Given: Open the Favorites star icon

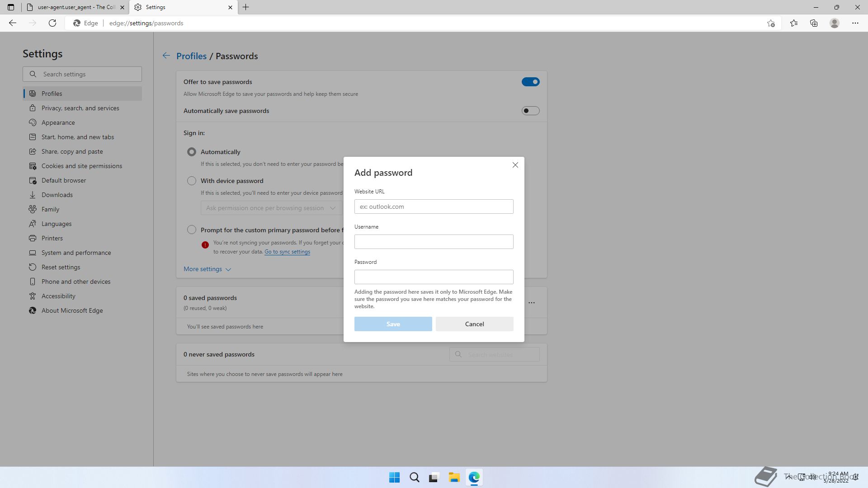Looking at the screenshot, I should (793, 23).
